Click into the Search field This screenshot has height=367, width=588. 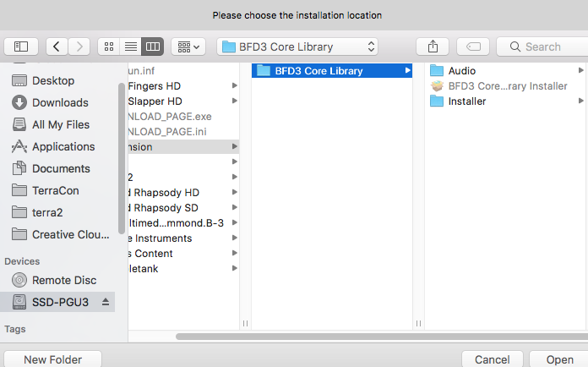pos(542,47)
